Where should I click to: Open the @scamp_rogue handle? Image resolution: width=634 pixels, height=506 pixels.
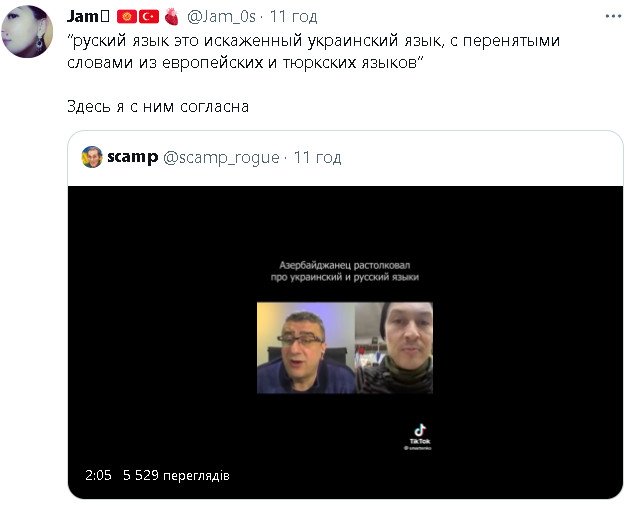[x=221, y=157]
